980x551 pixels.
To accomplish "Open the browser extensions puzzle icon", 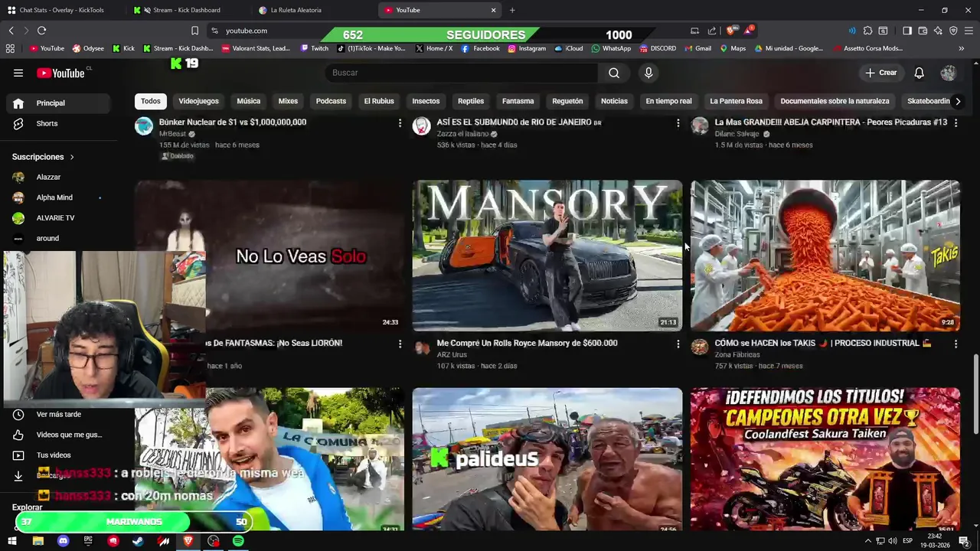I will tap(867, 31).
